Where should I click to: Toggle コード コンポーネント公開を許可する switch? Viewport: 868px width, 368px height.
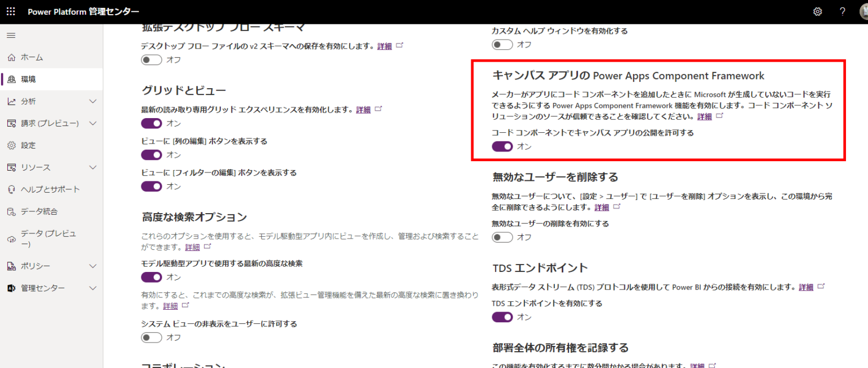502,146
